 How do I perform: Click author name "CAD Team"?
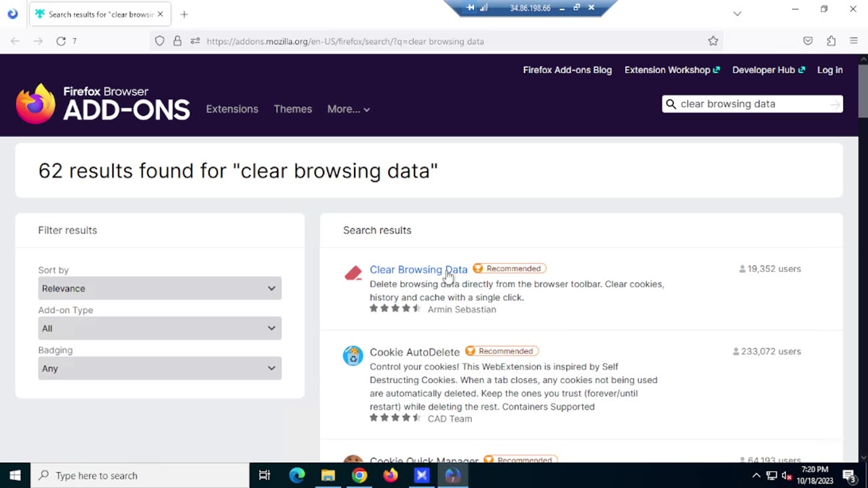pos(450,418)
